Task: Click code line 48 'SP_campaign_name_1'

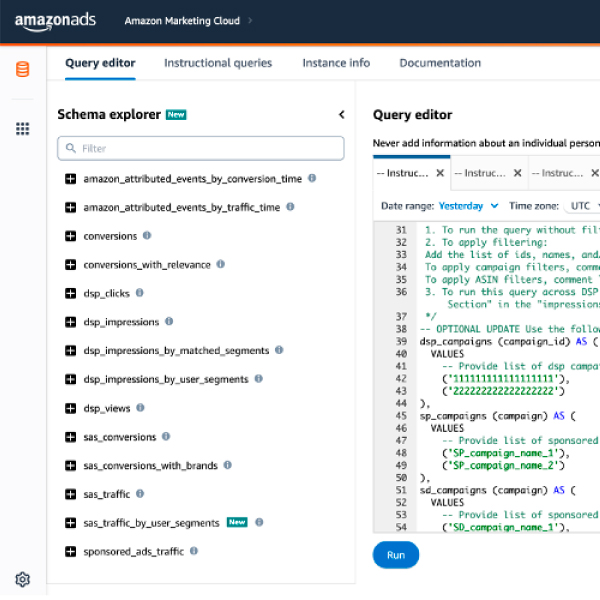Action: [506, 453]
